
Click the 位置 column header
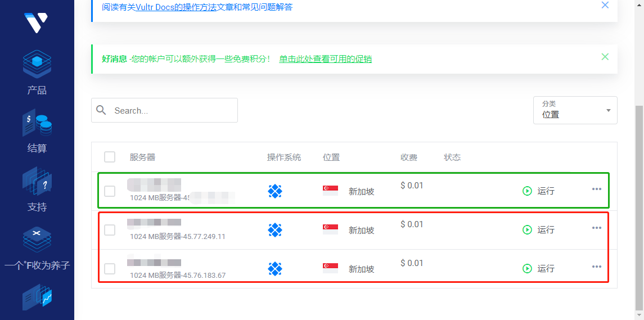331,157
